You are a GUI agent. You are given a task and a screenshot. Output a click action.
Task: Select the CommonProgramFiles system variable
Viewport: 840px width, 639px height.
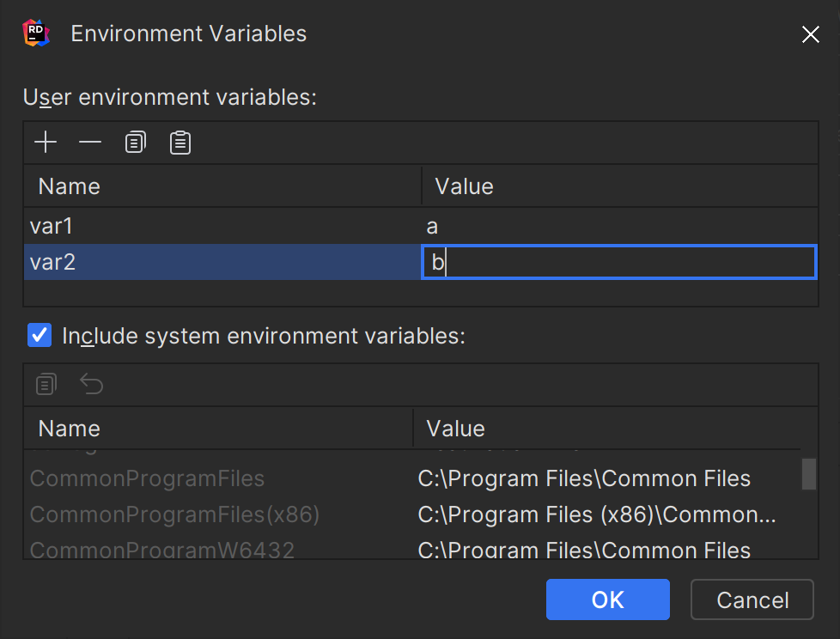(x=146, y=478)
